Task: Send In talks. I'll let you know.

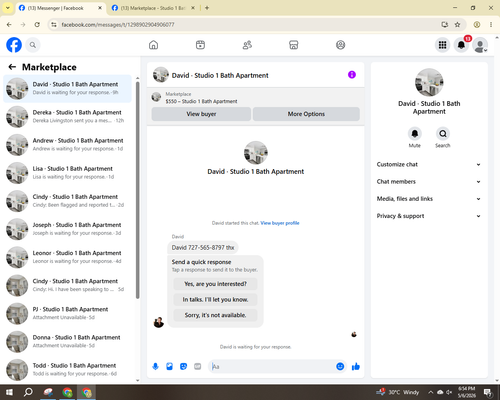Action: (215, 300)
